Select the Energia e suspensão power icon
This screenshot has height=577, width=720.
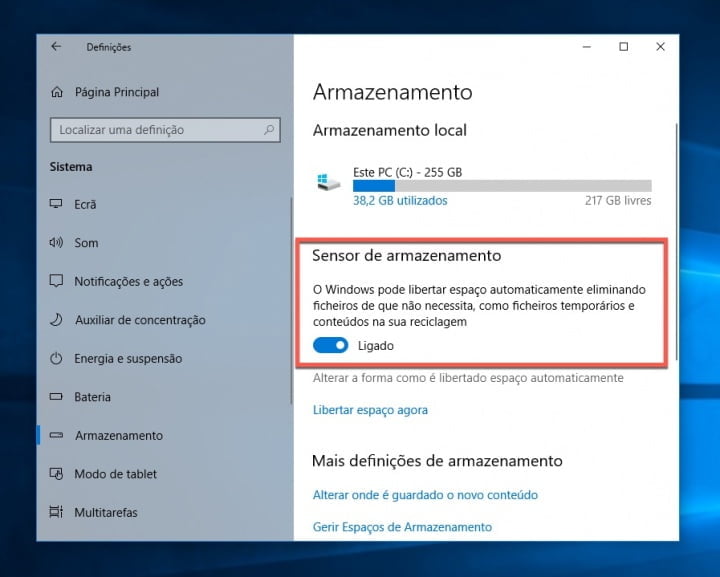click(56, 358)
